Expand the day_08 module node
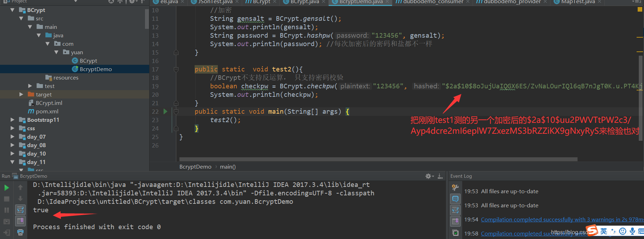644x239 pixels. pyautogui.click(x=13, y=145)
